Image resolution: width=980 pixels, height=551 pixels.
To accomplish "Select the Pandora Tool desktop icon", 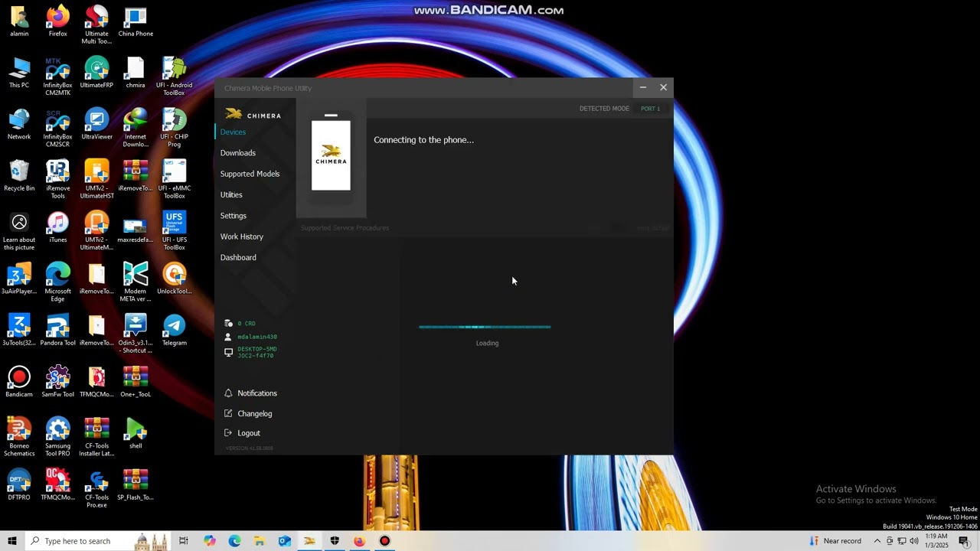I will coord(57,330).
